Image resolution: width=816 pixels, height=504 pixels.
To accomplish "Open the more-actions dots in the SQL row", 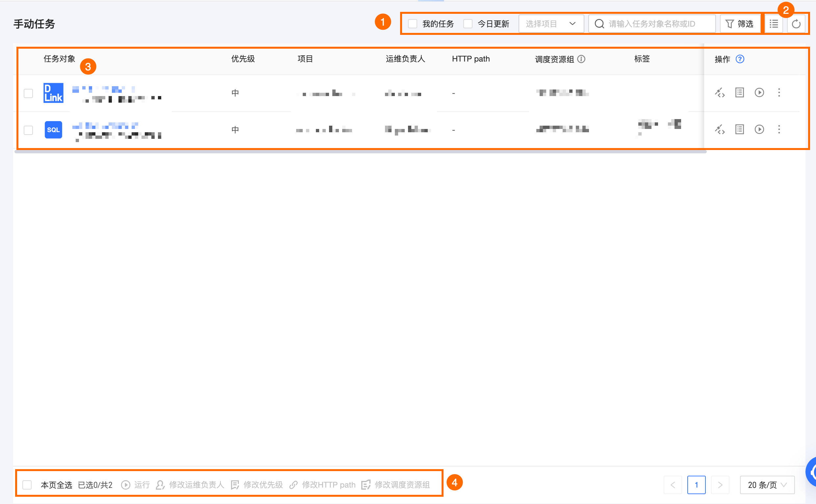I will coord(779,129).
